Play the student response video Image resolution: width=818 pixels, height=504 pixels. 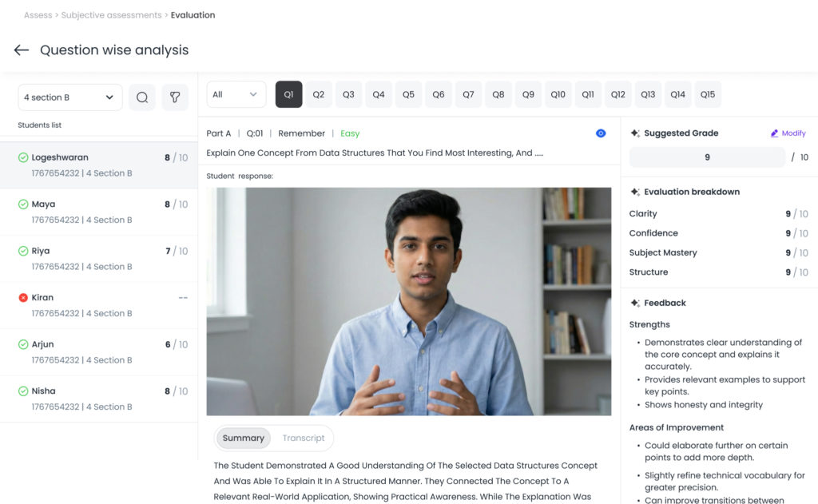pos(408,302)
